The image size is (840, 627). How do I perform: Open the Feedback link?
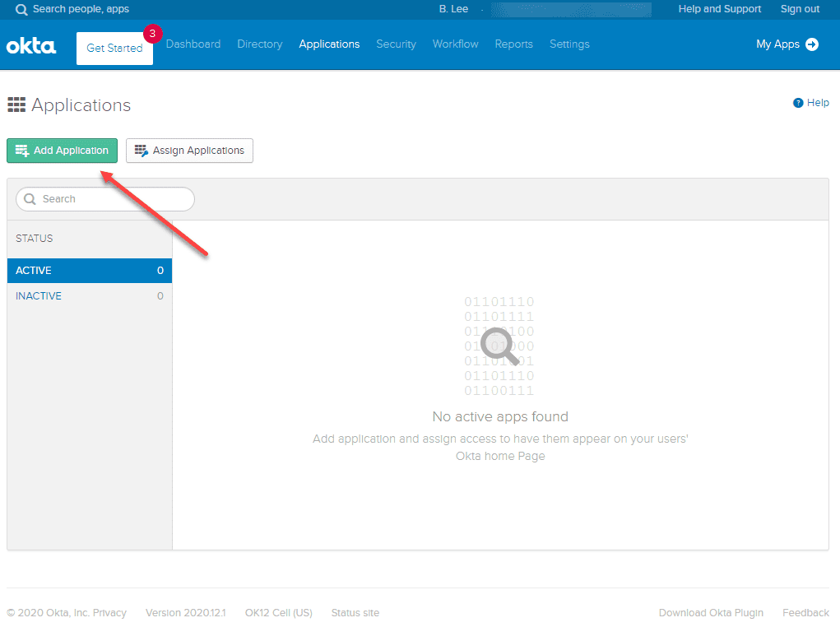[805, 613]
